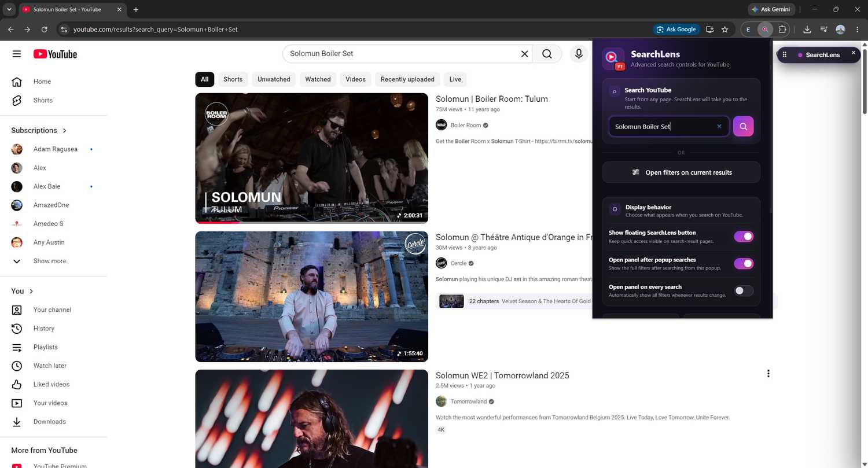Open Solomun WE2 | Tomorrowland 2025 title

point(502,375)
